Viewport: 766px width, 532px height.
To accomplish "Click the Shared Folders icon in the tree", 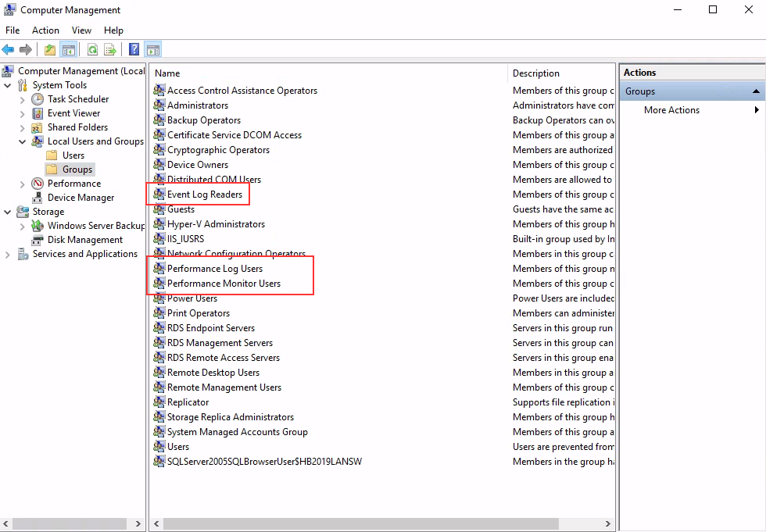I will tap(38, 127).
